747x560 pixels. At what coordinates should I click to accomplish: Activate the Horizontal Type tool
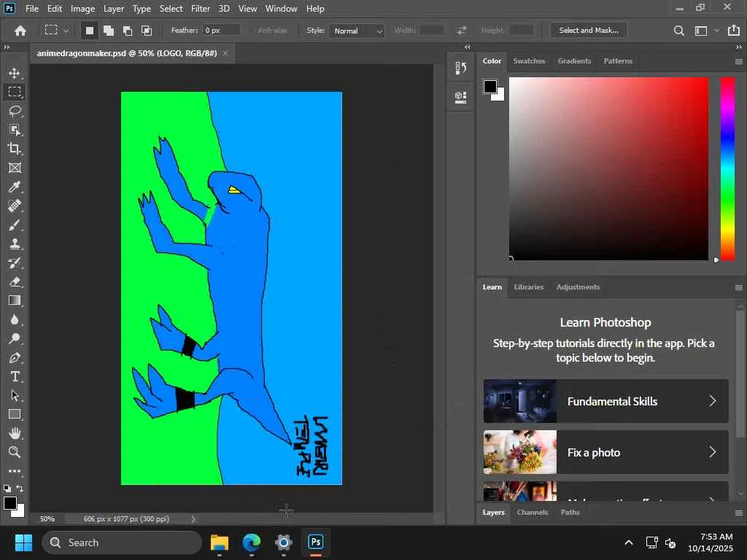point(15,376)
